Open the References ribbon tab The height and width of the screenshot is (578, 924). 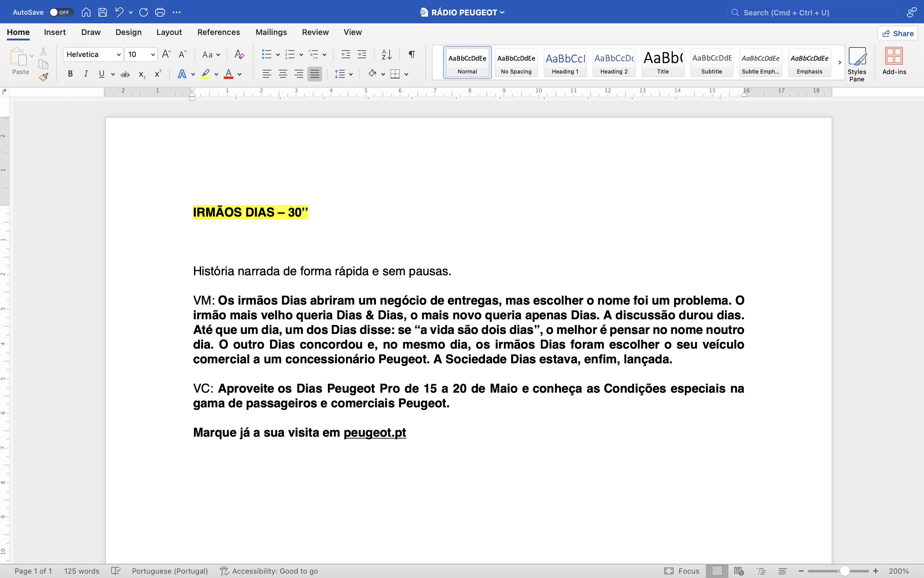tap(218, 32)
